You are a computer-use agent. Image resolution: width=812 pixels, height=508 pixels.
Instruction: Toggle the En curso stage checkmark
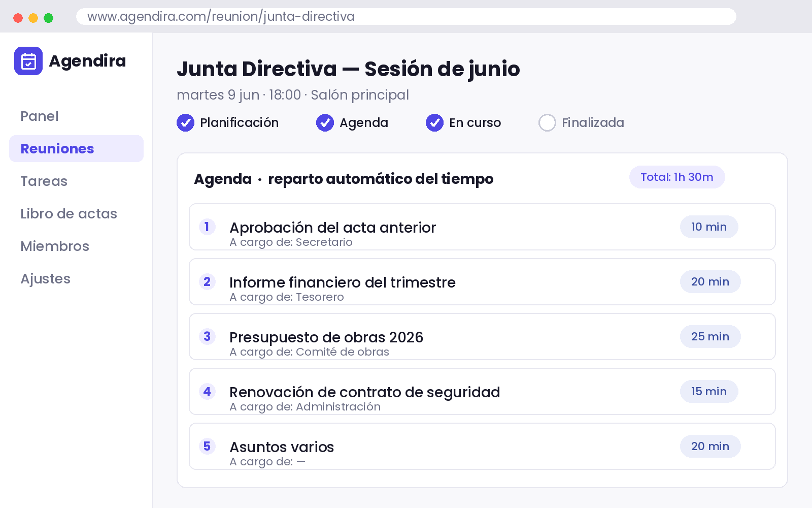coord(434,122)
